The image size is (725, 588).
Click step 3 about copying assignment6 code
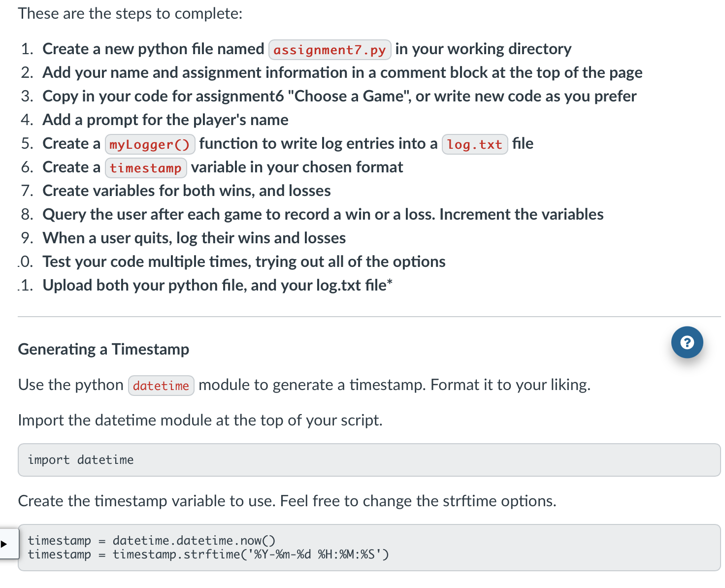point(339,96)
